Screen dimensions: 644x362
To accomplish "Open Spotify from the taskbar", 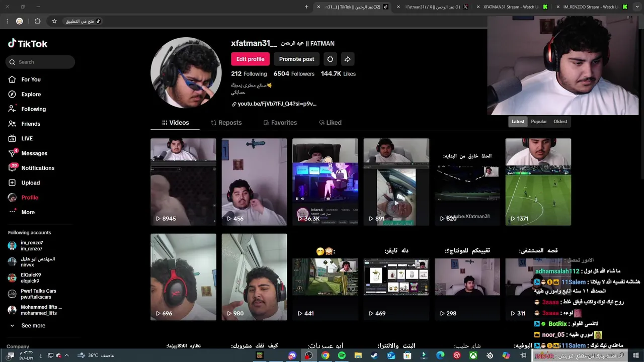I will click(342, 355).
